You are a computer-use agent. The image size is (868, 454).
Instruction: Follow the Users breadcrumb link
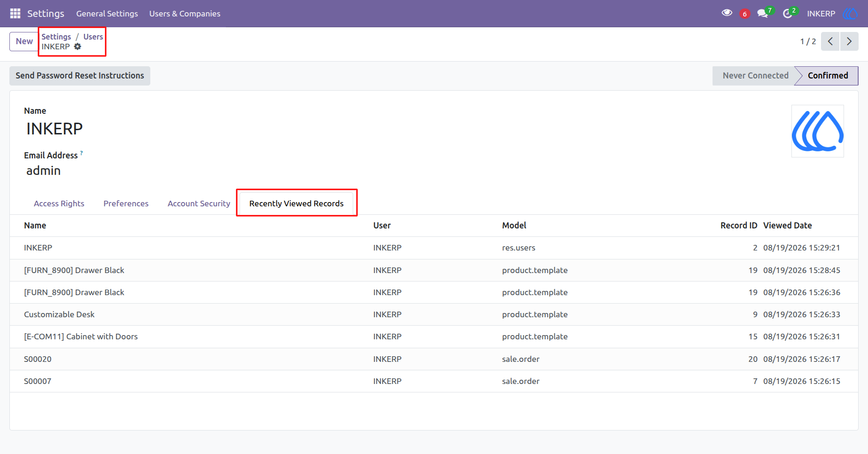pos(93,37)
